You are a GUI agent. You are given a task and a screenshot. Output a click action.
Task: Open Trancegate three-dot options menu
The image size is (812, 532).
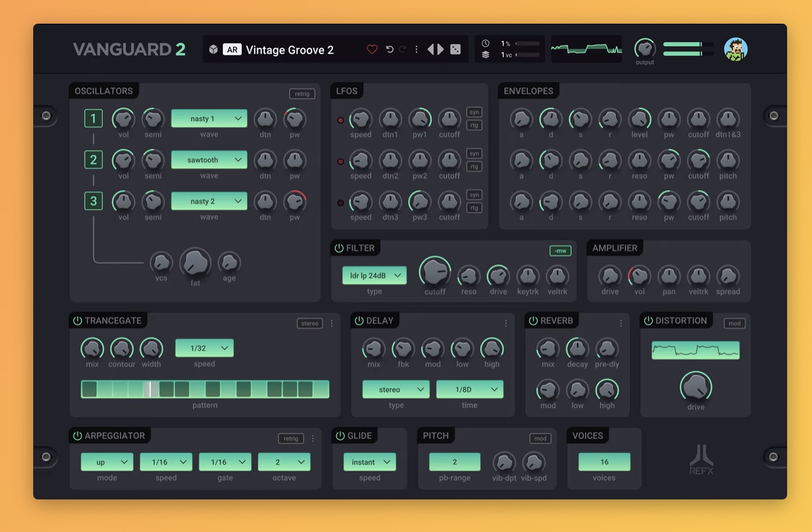(332, 323)
